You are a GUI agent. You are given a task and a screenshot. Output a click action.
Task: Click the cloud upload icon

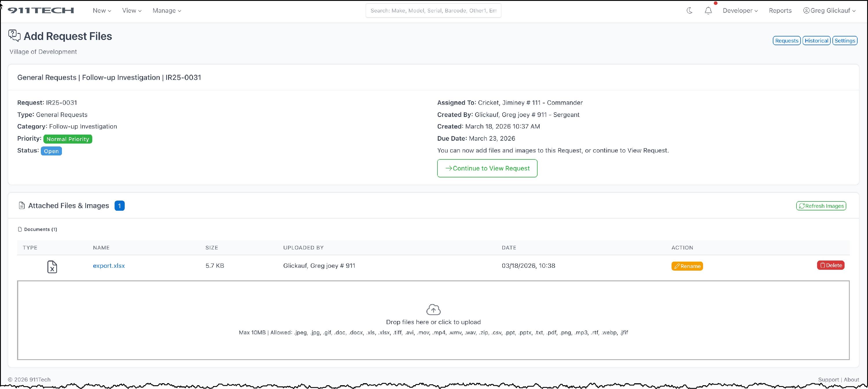tap(433, 309)
